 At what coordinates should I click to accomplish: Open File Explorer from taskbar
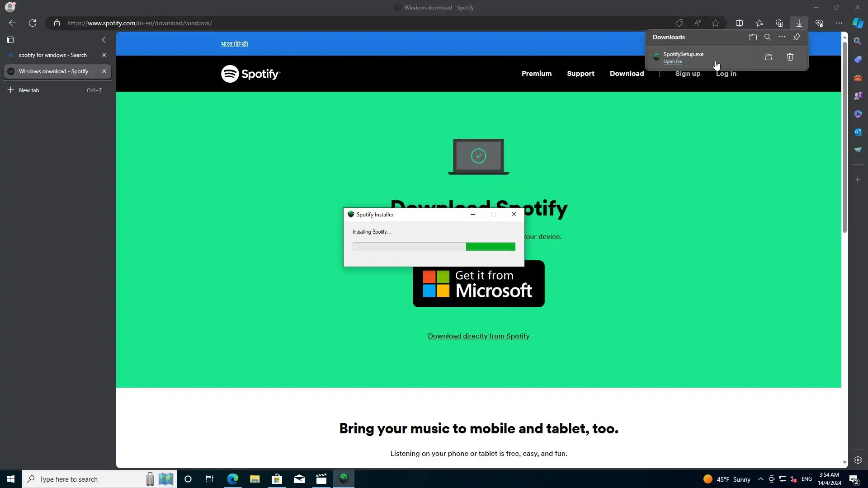(x=255, y=479)
